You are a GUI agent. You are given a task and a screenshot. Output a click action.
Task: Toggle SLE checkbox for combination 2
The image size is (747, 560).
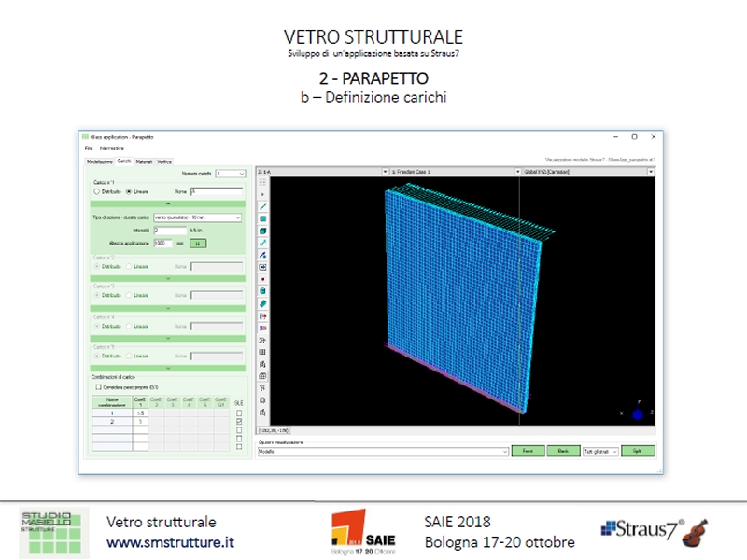(239, 422)
